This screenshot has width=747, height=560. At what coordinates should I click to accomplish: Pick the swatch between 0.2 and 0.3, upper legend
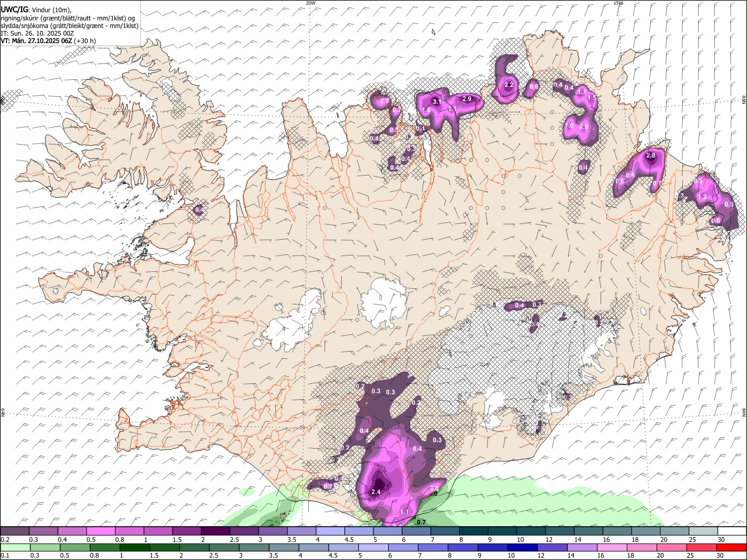click(15, 531)
